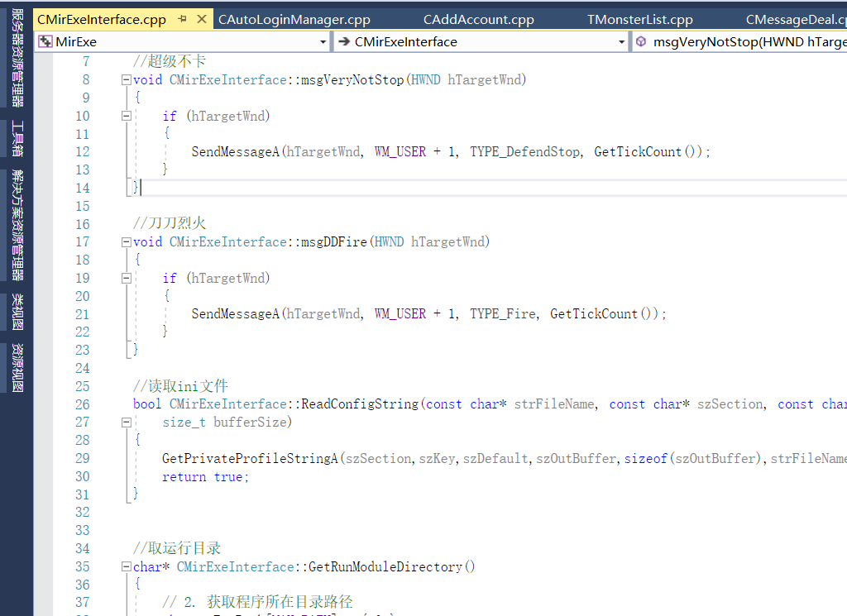Open the MirExe project scope dropdown
Viewport: 847px width, 616px height.
(x=323, y=41)
